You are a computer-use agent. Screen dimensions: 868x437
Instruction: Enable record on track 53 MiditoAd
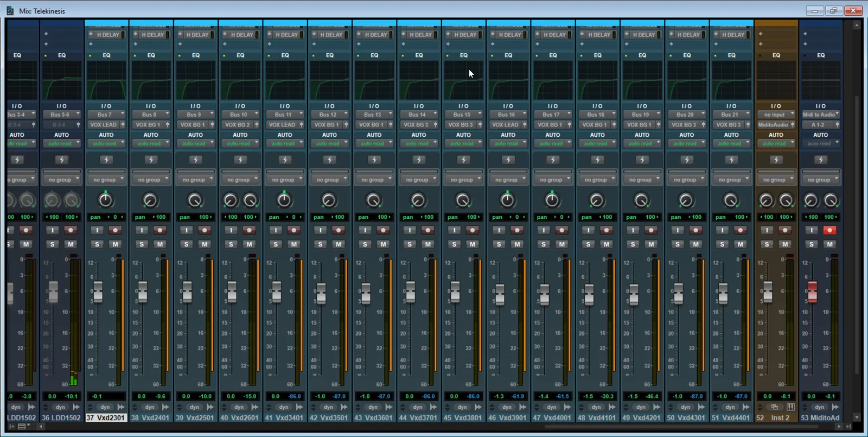[x=829, y=230]
